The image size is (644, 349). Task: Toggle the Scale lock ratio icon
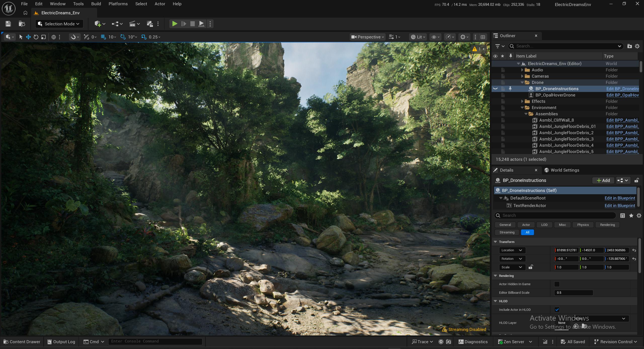click(531, 267)
